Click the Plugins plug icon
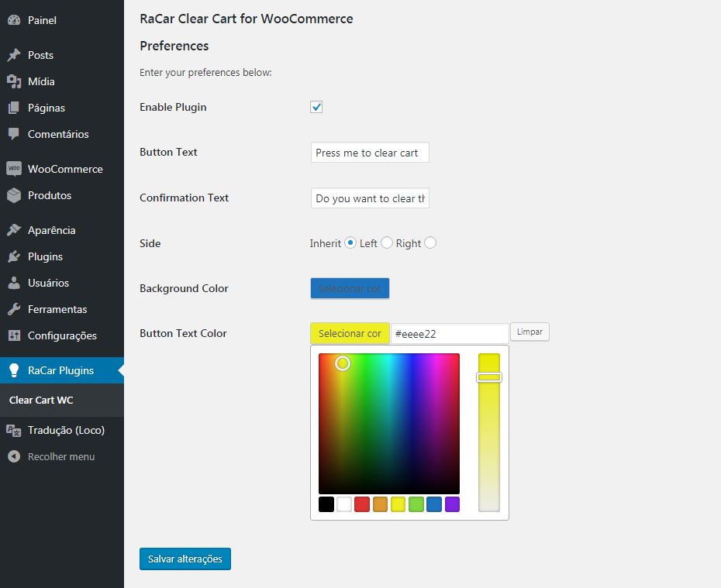This screenshot has width=721, height=588. (14, 256)
